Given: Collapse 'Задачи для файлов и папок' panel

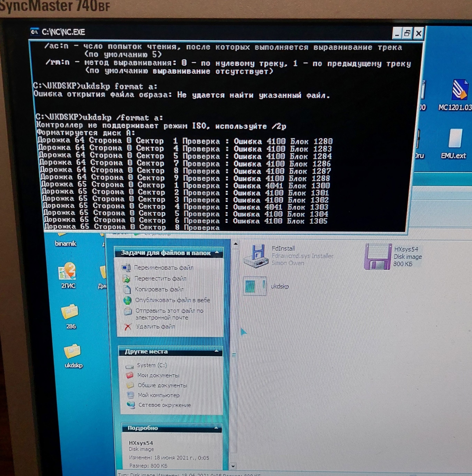Looking at the screenshot, I should (217, 253).
